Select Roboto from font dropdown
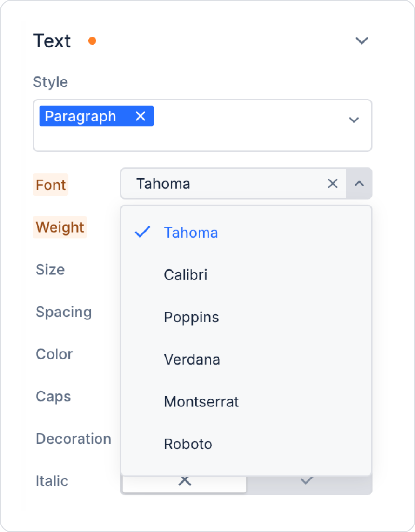Screen dimensions: 415x532 (x=188, y=444)
